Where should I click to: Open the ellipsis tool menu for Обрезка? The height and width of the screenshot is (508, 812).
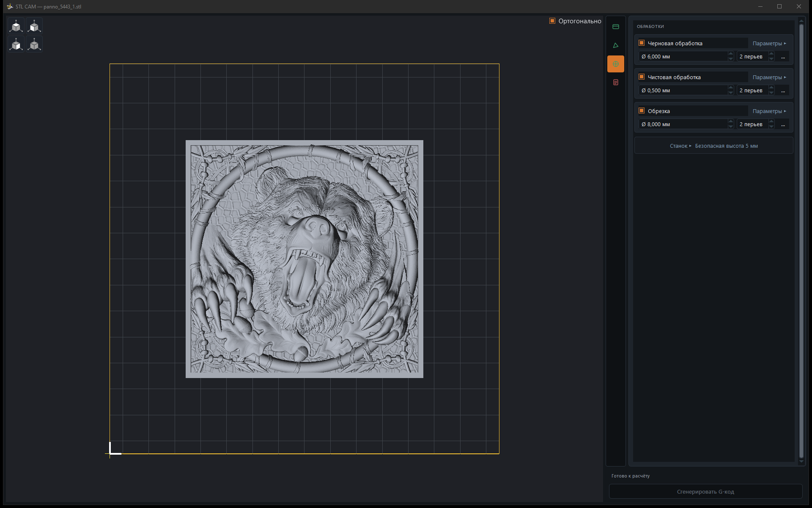(x=783, y=124)
